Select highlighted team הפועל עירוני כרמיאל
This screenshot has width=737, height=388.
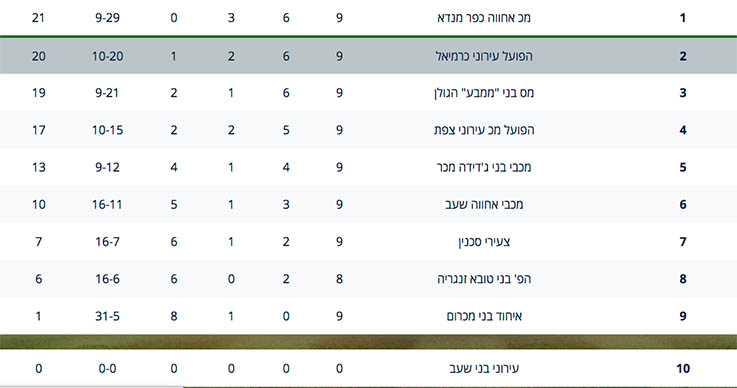pos(484,56)
